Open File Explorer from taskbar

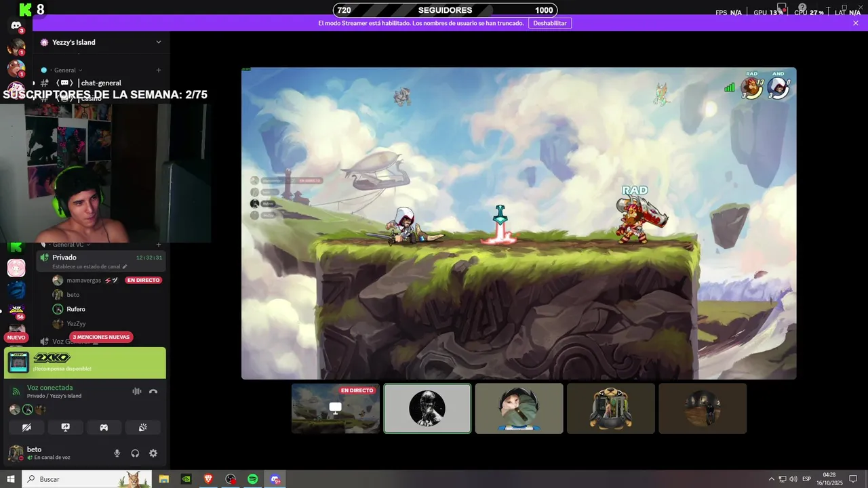coord(164,479)
